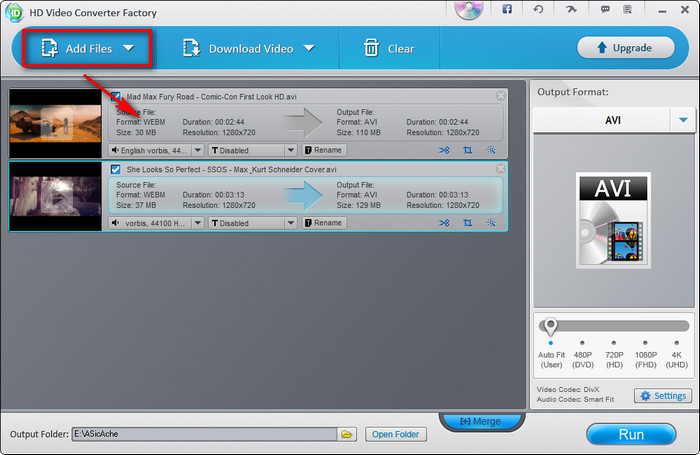Click Audio Codec: Smart Fit label
700x455 pixels.
[575, 399]
